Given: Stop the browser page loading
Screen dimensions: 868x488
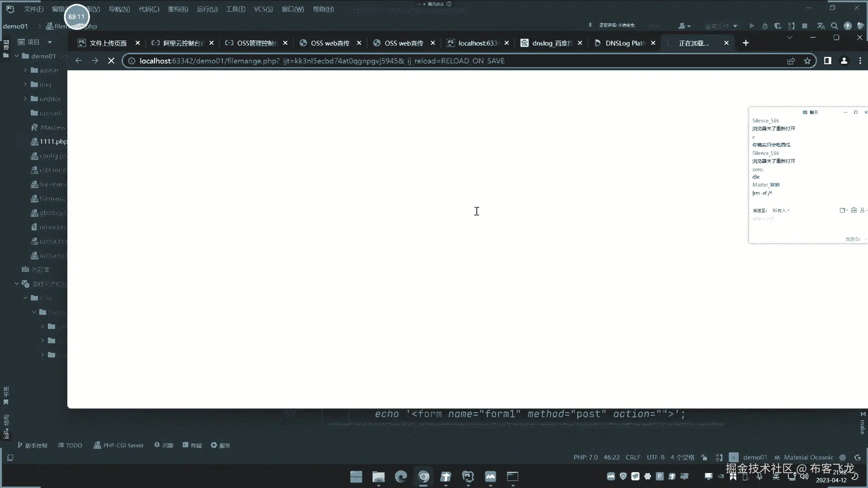Looking at the screenshot, I should coord(111,61).
